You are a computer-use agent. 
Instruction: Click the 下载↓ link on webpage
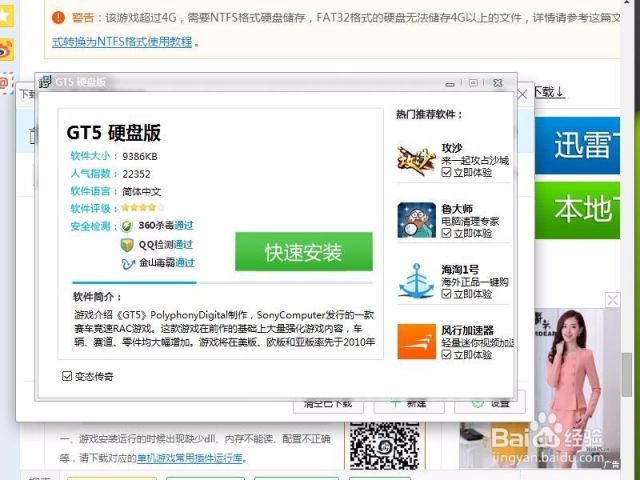click(x=549, y=92)
